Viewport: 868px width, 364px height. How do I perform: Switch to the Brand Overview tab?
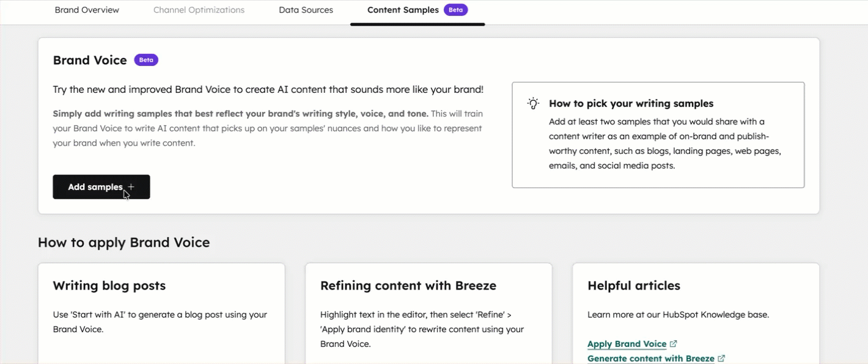click(87, 10)
